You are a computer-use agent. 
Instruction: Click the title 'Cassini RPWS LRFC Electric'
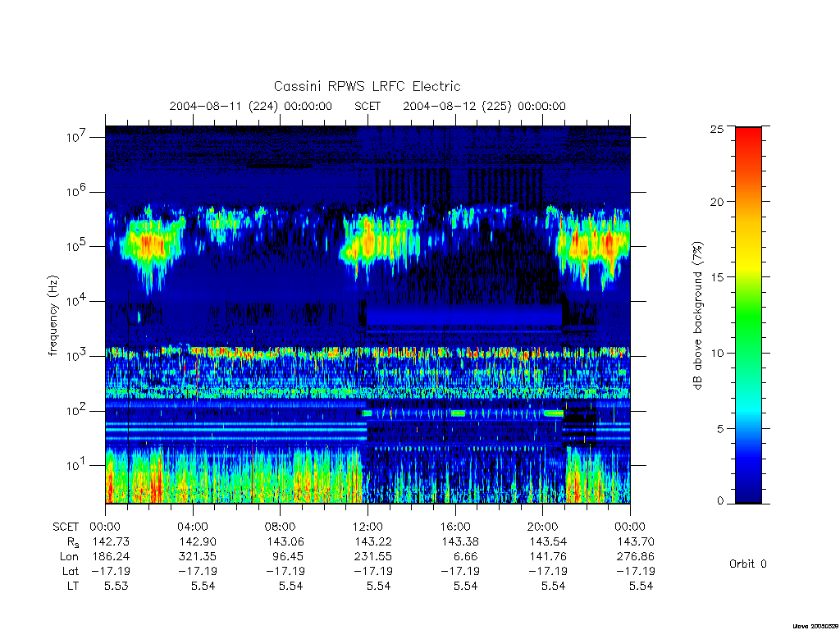tap(367, 86)
